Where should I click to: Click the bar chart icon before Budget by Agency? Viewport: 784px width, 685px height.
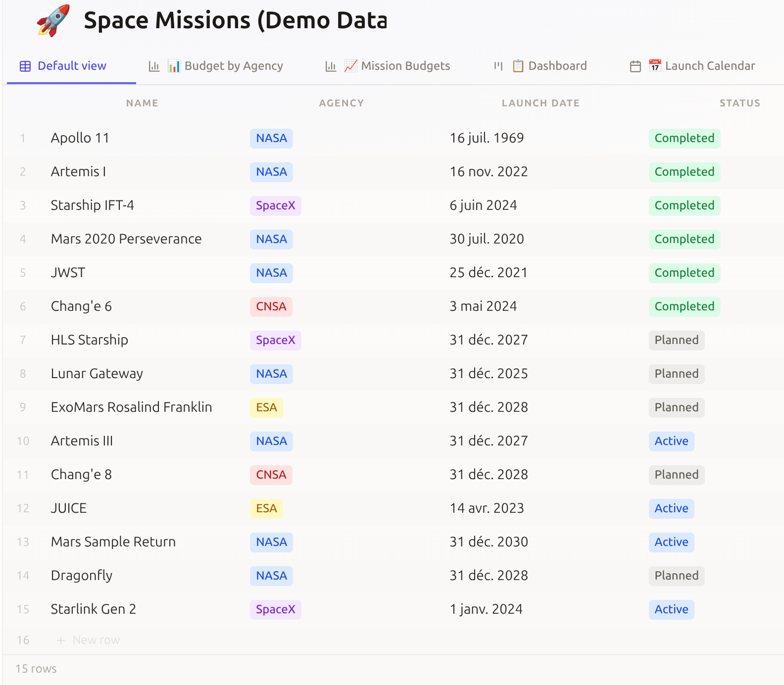154,66
